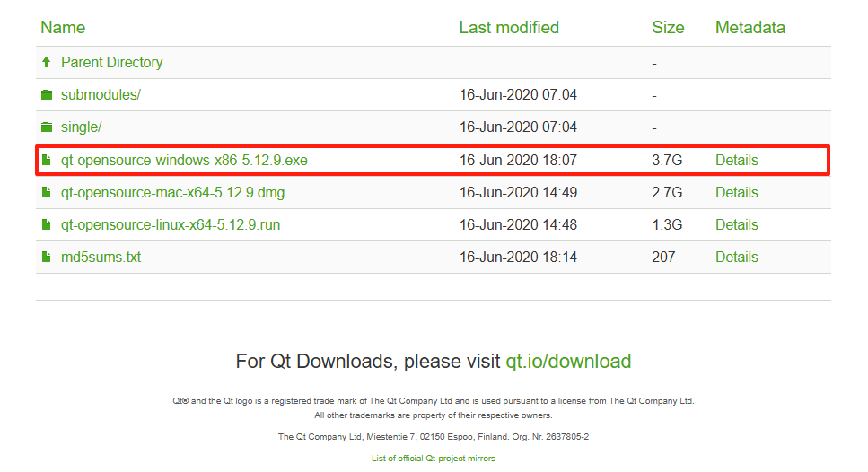
Task: Click the text 'For Qt Downloads, please visit'
Action: coord(368,362)
